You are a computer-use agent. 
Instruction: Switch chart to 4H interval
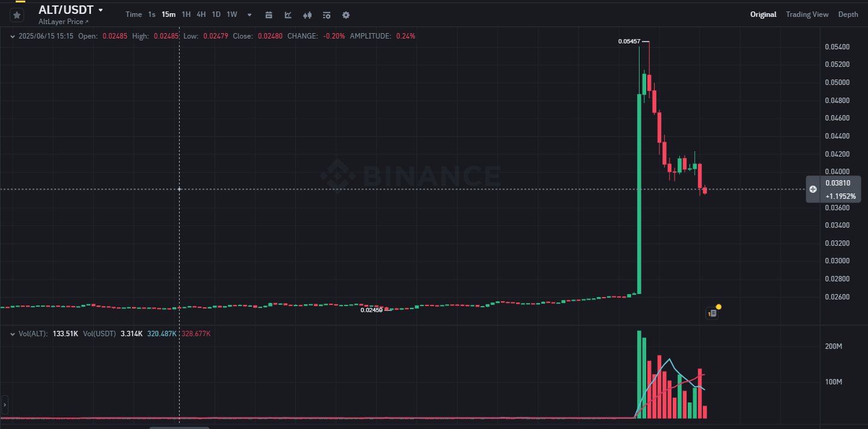pos(201,14)
